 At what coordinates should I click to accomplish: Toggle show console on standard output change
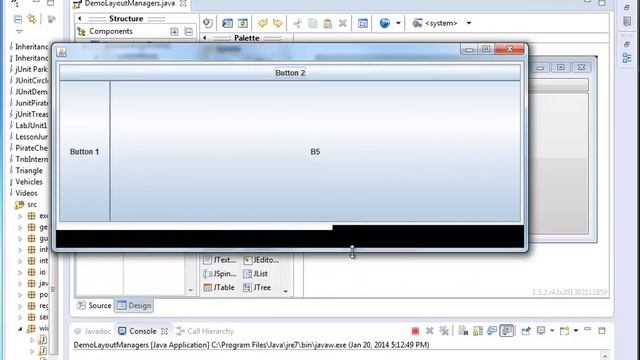pyautogui.click(x=492, y=331)
